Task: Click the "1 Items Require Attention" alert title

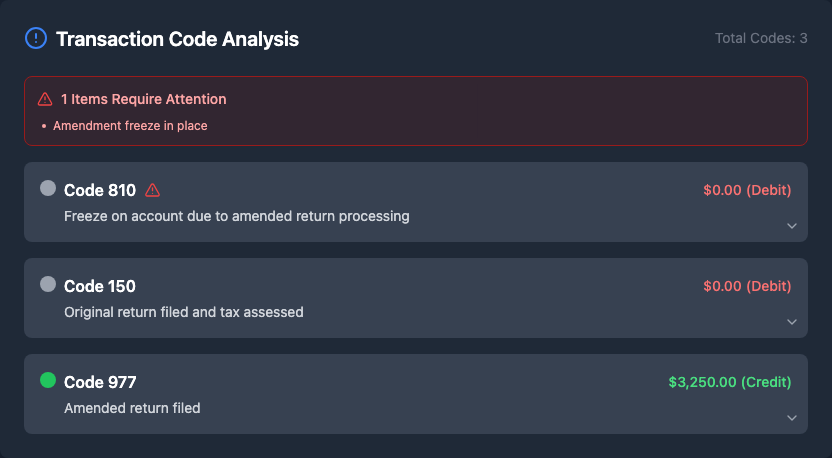Action: (144, 99)
